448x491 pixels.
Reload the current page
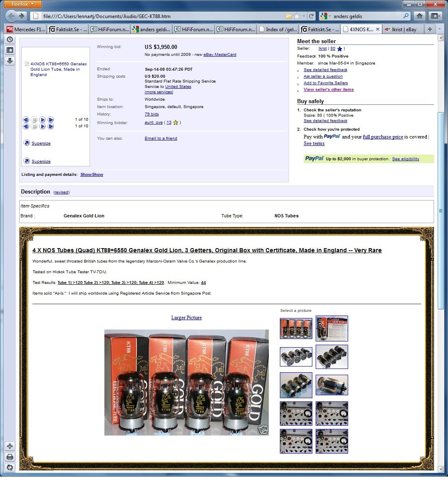tap(311, 16)
